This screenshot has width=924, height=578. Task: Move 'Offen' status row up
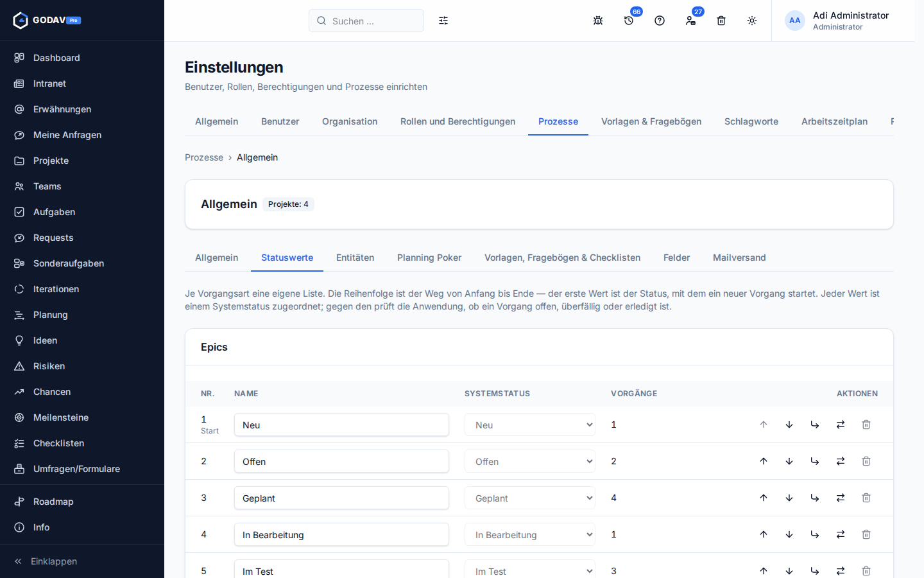(x=764, y=461)
